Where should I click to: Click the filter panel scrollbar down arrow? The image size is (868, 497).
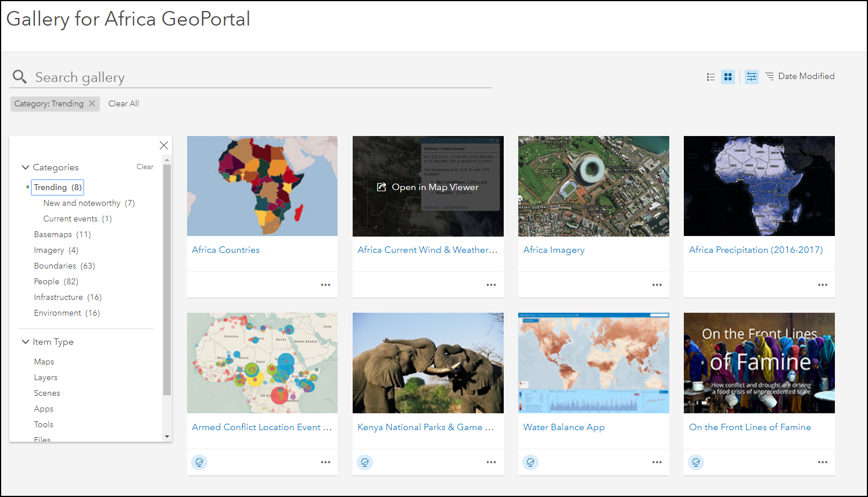167,437
